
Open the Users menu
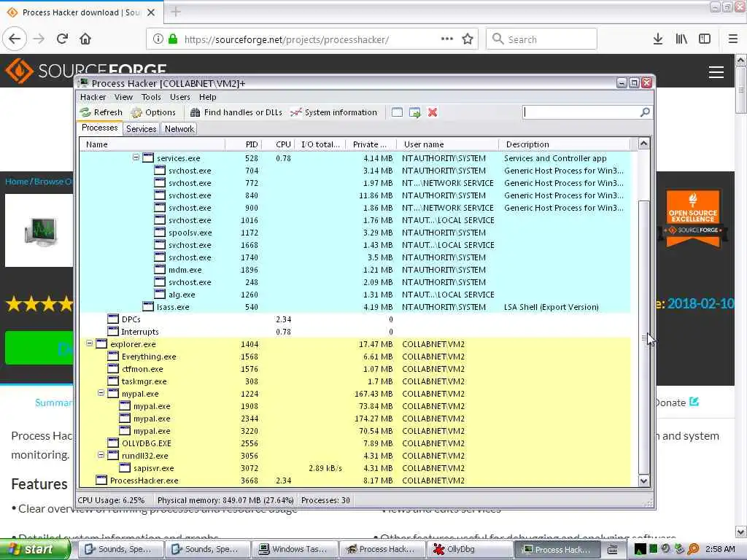[180, 97]
